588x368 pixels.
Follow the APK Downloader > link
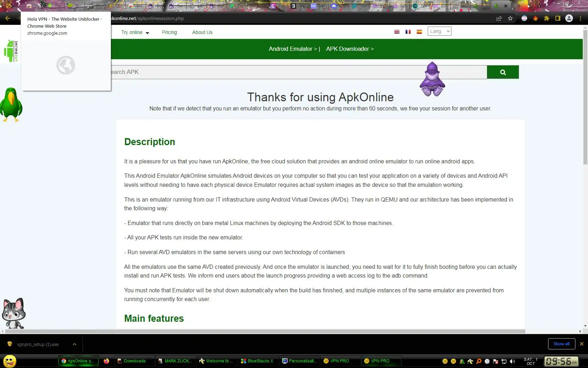point(350,49)
